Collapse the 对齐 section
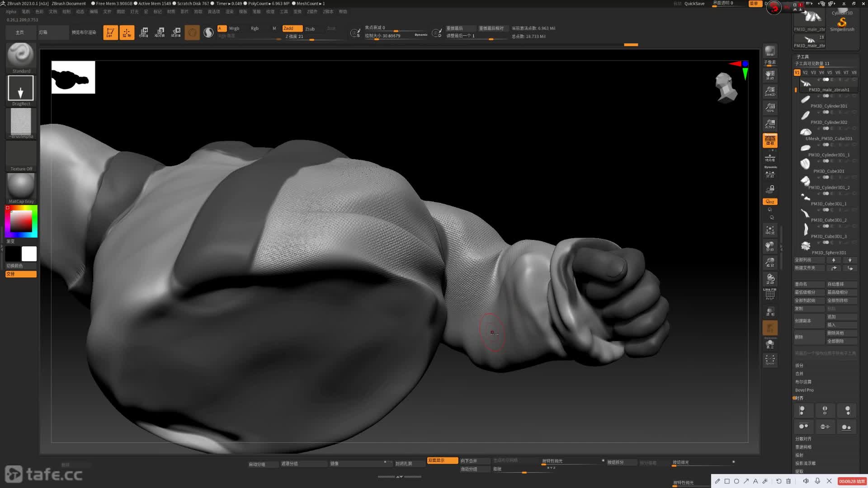868x488 pixels. coord(799,398)
